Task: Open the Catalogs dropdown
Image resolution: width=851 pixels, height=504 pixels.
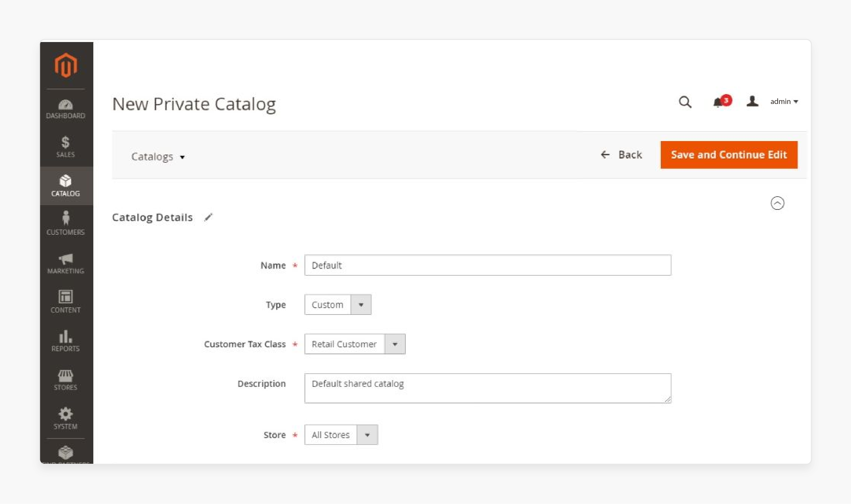Action: pos(158,156)
